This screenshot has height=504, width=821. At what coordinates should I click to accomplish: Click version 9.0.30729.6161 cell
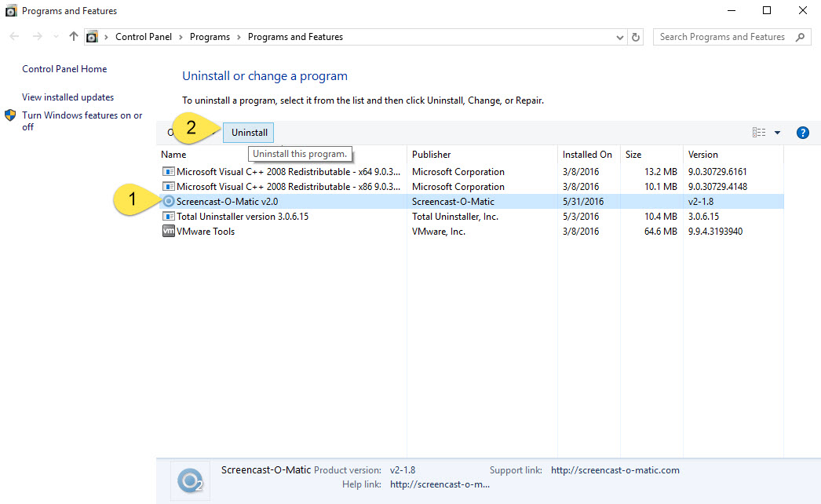point(717,172)
